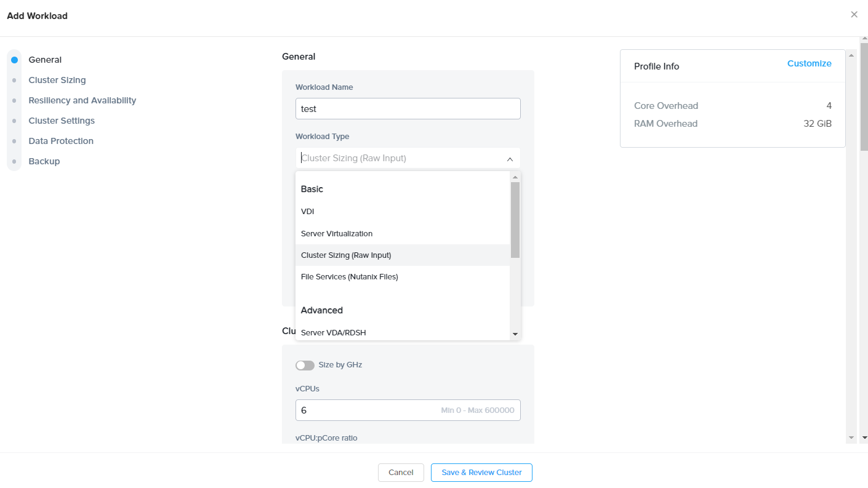
Task: Collapse the Workload Type dropdown chevron
Action: point(510,159)
